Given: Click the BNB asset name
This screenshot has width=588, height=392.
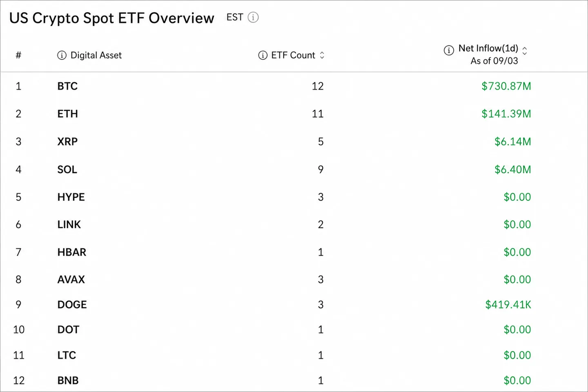Looking at the screenshot, I should 68,381.
